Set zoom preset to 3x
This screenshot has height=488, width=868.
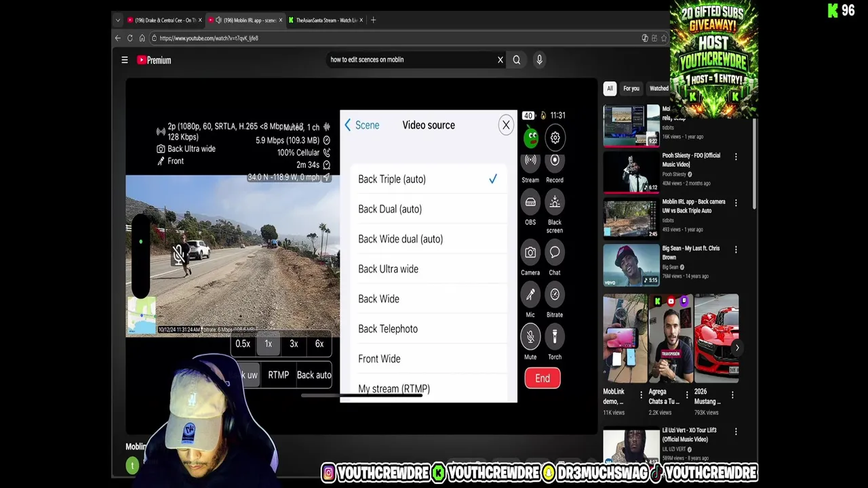click(x=294, y=344)
